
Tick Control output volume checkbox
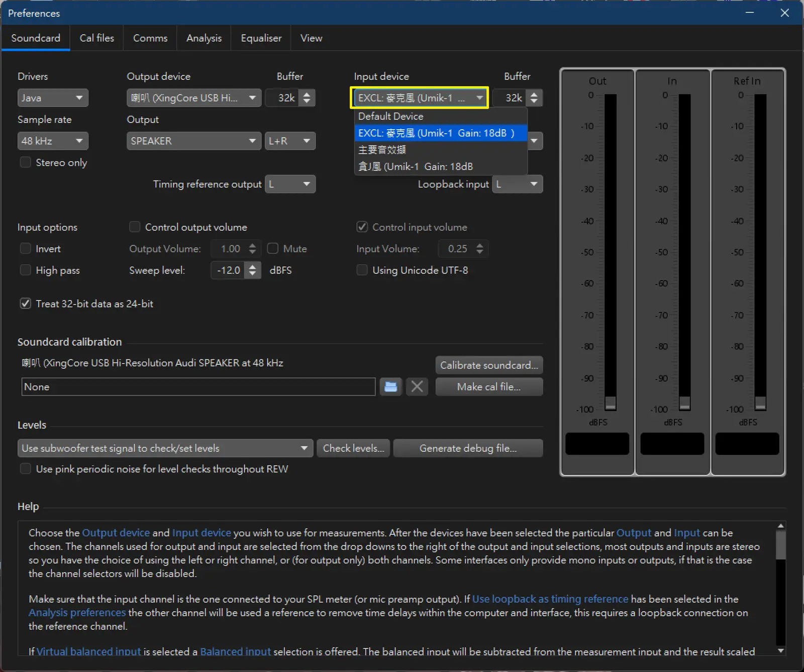pos(135,227)
